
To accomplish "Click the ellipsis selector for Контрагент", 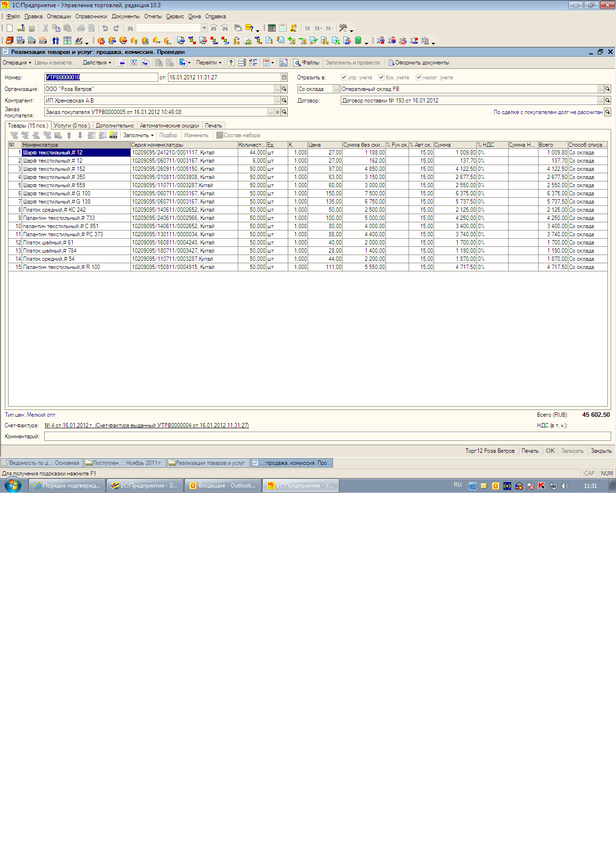I will coord(277,101).
